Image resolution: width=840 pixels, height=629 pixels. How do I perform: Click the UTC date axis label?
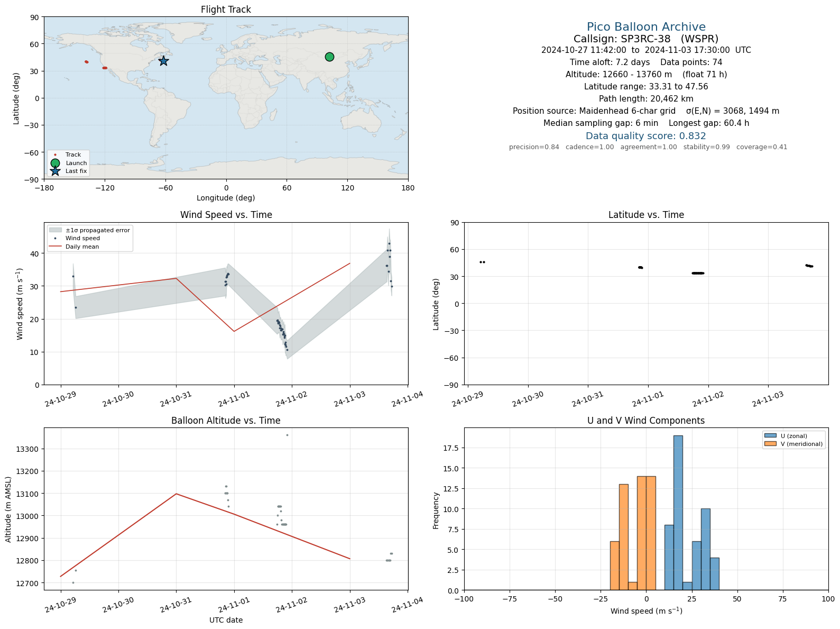coord(226,620)
